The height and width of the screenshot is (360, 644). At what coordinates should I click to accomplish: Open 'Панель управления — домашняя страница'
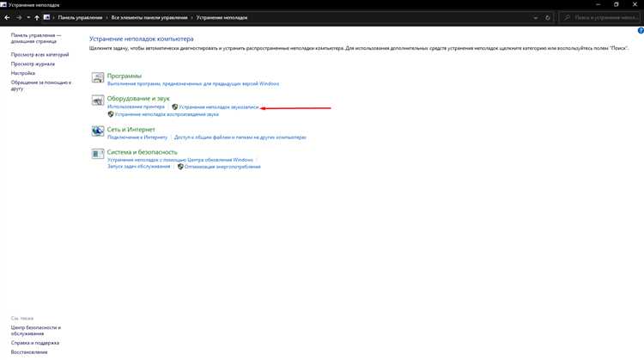[x=36, y=38]
